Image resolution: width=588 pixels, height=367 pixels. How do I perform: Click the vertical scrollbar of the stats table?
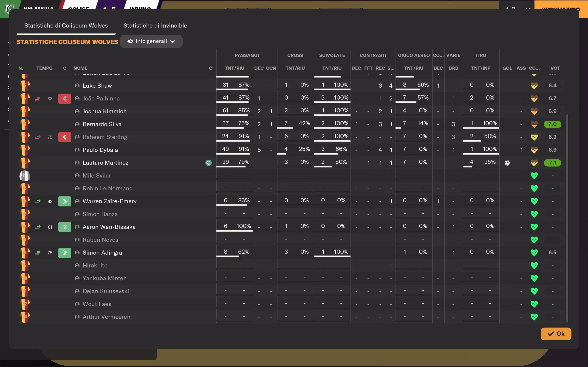[x=567, y=218]
